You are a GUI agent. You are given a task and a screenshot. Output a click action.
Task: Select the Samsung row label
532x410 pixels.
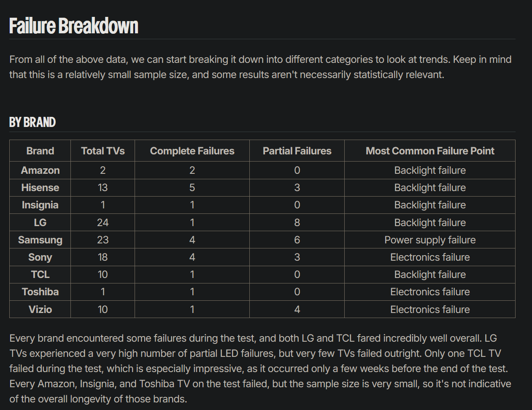[40, 240]
